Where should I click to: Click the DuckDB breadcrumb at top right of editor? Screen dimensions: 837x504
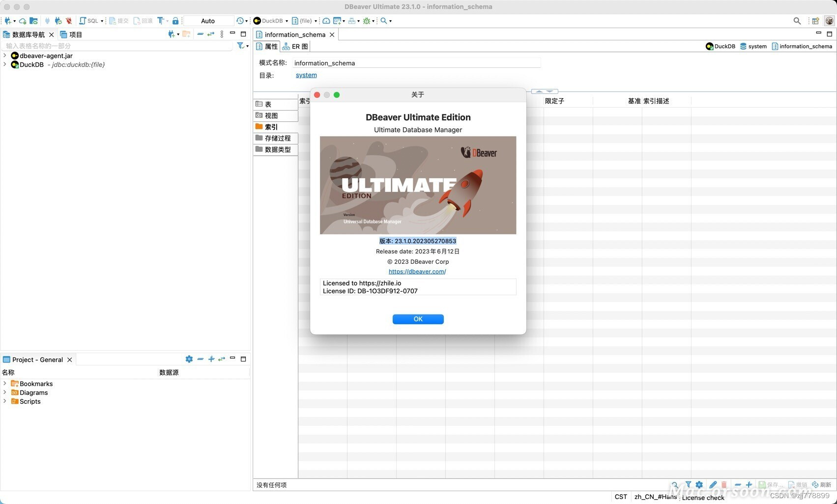tap(721, 46)
